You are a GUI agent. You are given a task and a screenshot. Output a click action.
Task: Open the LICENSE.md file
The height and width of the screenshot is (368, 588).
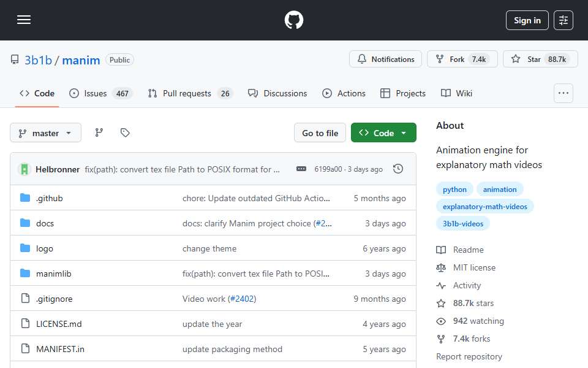[59, 324]
